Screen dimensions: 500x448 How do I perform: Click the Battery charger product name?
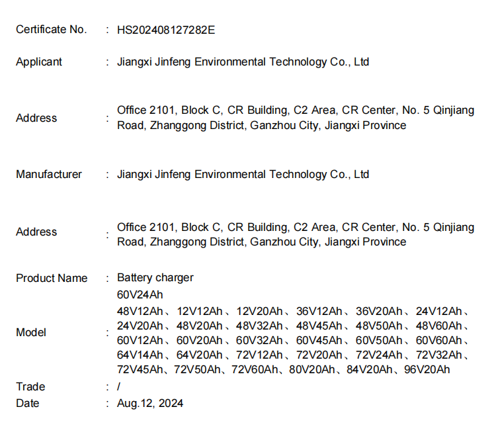(x=155, y=278)
